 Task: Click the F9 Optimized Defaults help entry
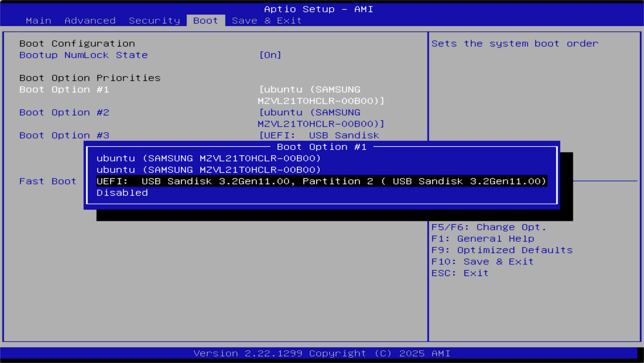coord(502,250)
